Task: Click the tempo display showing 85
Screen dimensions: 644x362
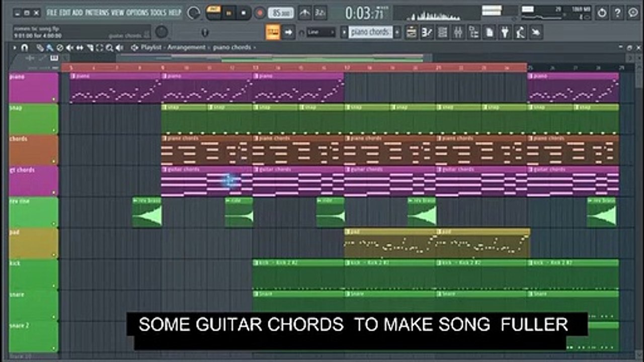Action: coord(281,13)
